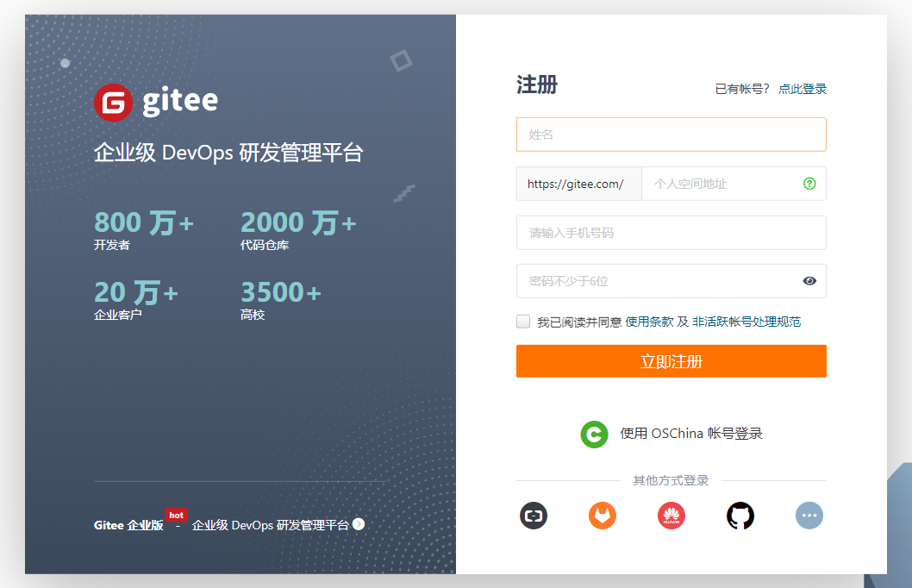Click arrow icon after DevOps 研发管理平台
Image resolution: width=912 pixels, height=588 pixels.
pos(359,524)
